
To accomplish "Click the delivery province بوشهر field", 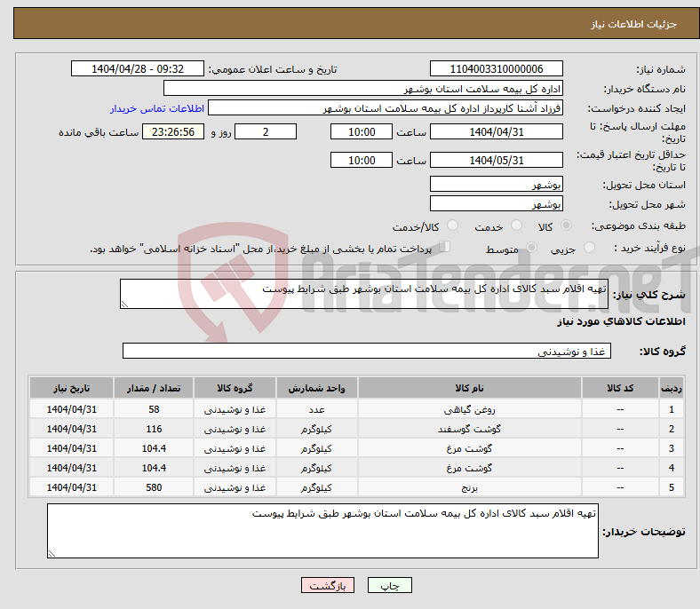I will pos(496,184).
